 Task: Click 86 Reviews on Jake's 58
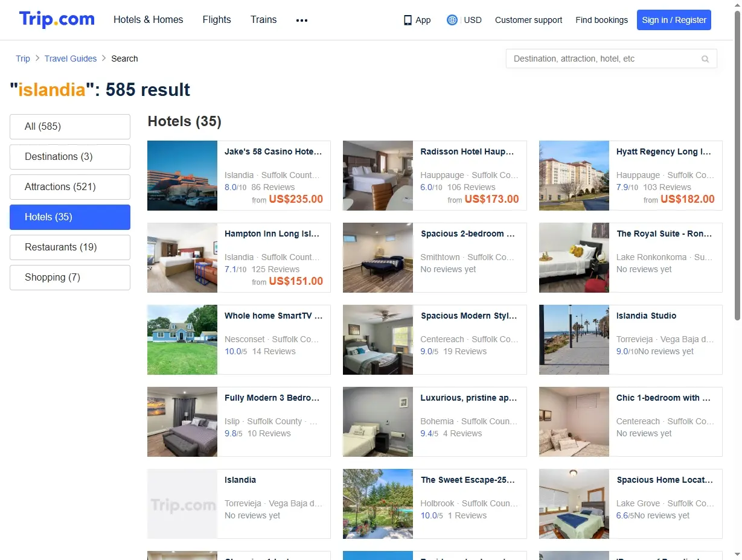[273, 188]
